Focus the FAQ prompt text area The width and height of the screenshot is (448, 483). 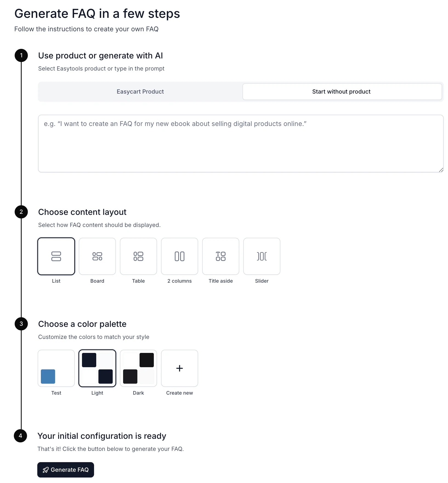point(241,144)
